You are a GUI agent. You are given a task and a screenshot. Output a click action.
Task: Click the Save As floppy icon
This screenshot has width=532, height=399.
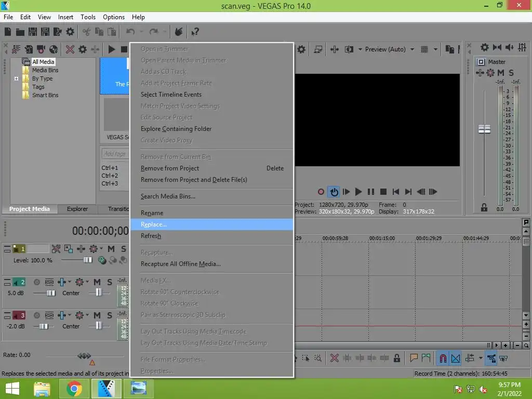(x=45, y=32)
